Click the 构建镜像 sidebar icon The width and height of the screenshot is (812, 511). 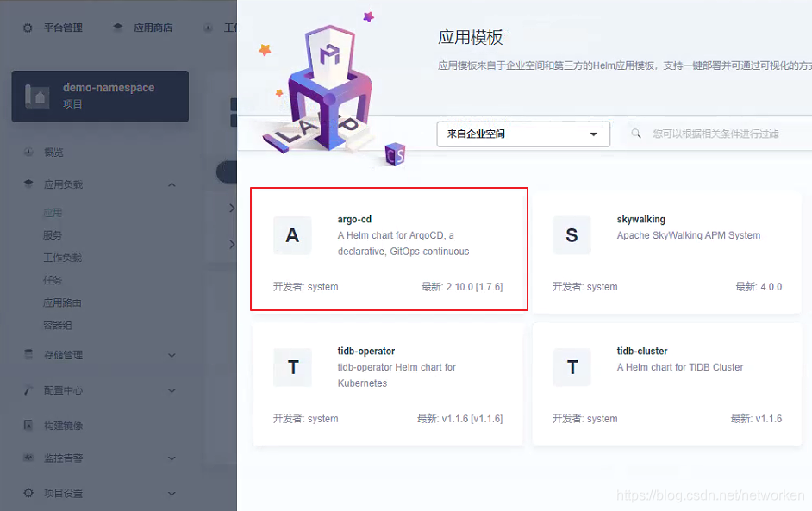point(28,425)
